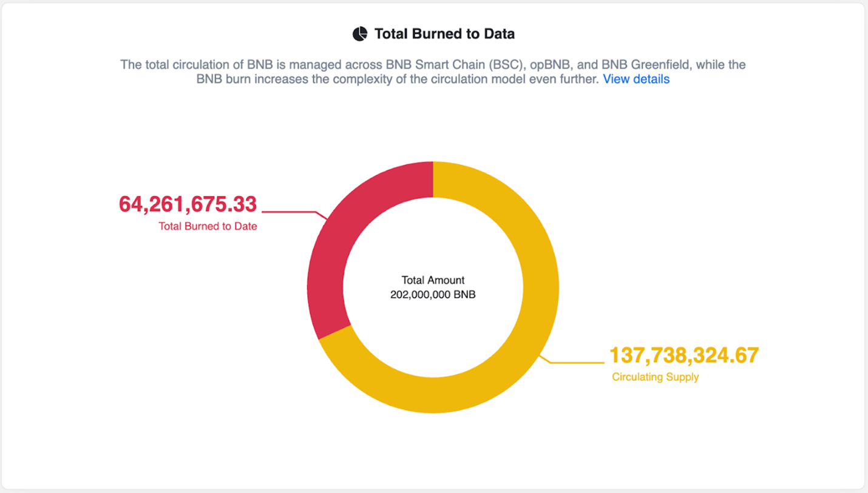Click the Circulating Supply label
Screen dimensions: 868x493
click(x=655, y=377)
